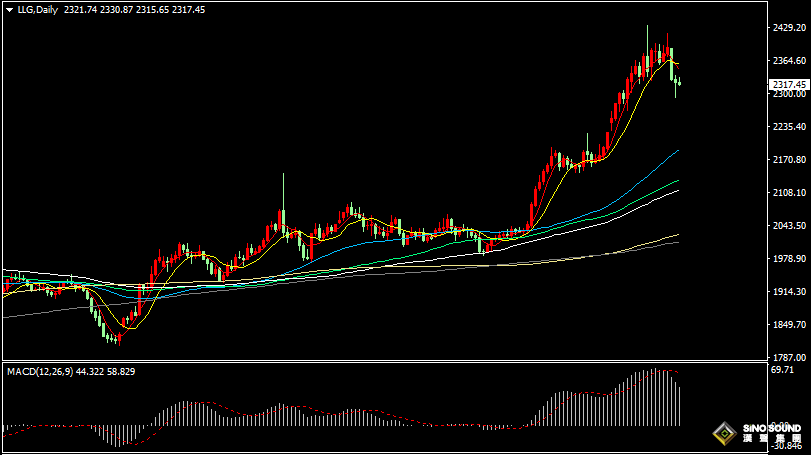Select the MACD(12,26,9) indicator label
This screenshot has height=455, width=811.
pos(39,371)
